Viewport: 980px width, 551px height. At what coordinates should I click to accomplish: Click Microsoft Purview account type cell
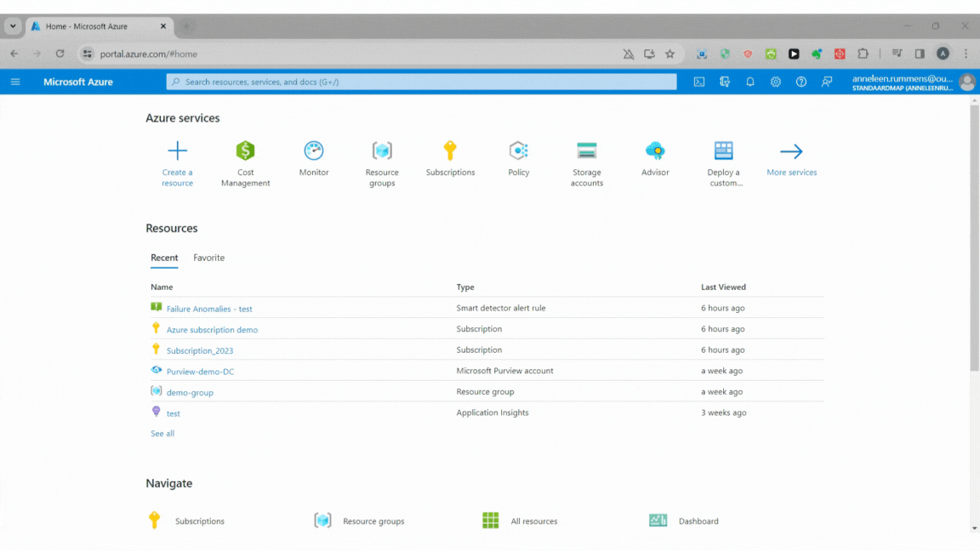504,371
